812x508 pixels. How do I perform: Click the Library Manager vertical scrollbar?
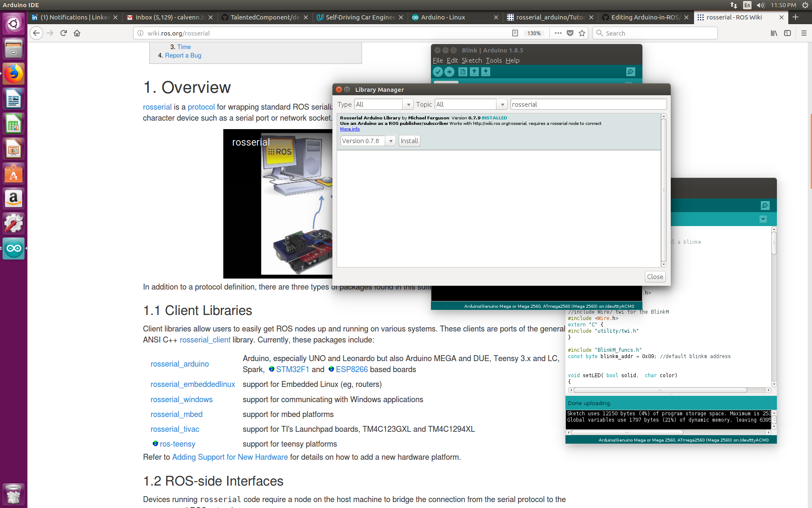[664, 190]
